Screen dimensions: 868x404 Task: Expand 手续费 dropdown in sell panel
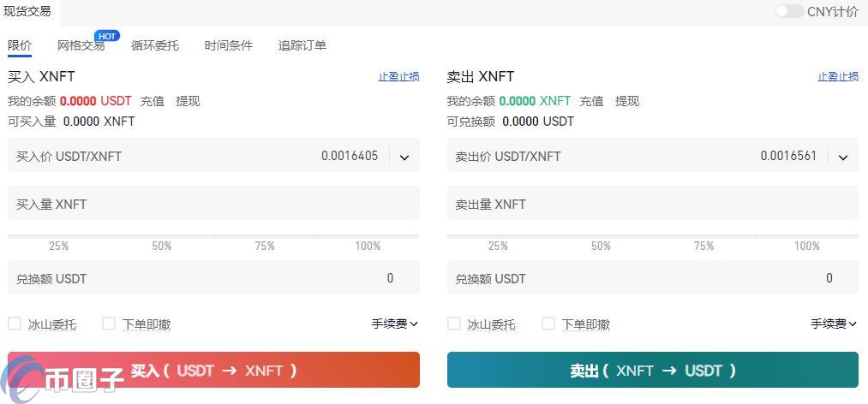(835, 324)
